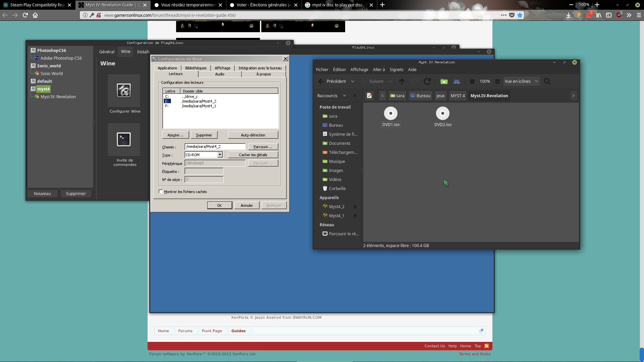Go up to parent folder arrow
This screenshot has width=644, height=362.
click(x=402, y=81)
